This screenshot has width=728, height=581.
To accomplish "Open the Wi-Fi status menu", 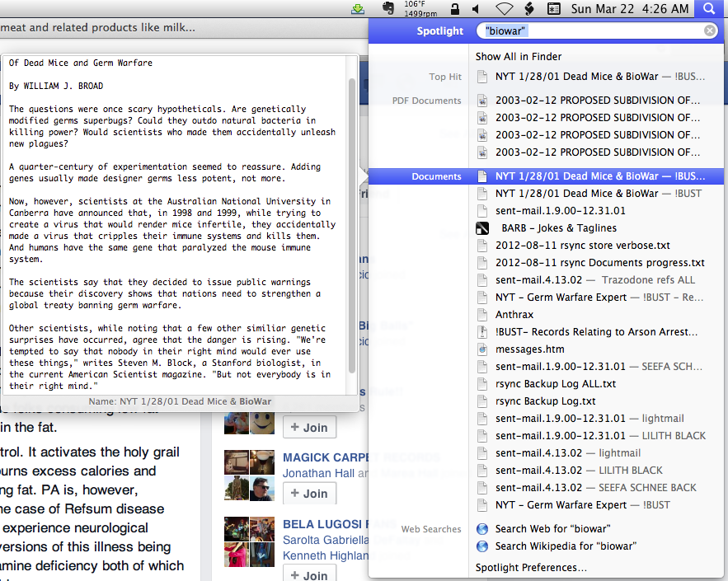I will coord(504,9).
